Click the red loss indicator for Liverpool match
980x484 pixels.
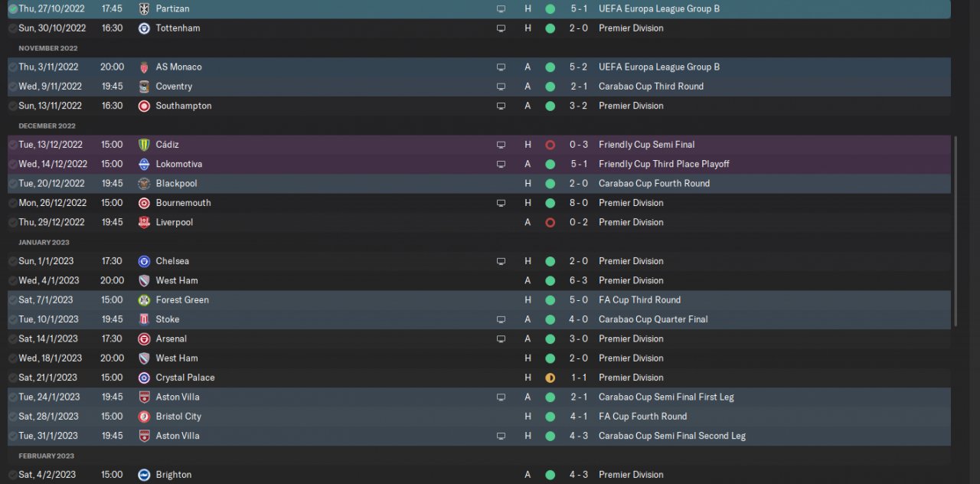[550, 223]
